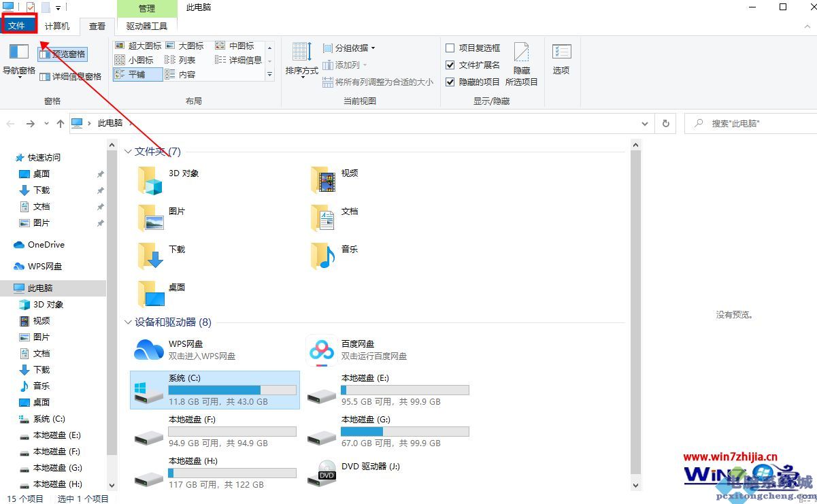Select Medium icons layout
817x504 pixels.
pos(235,46)
